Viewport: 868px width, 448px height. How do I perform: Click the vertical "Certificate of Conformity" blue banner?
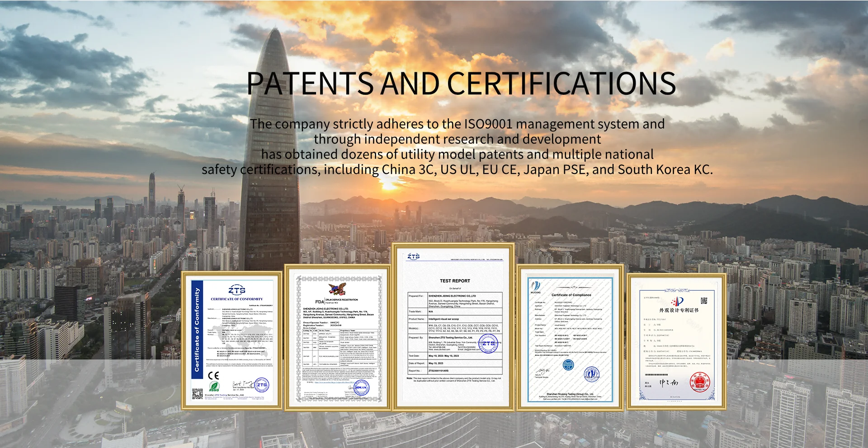(197, 330)
